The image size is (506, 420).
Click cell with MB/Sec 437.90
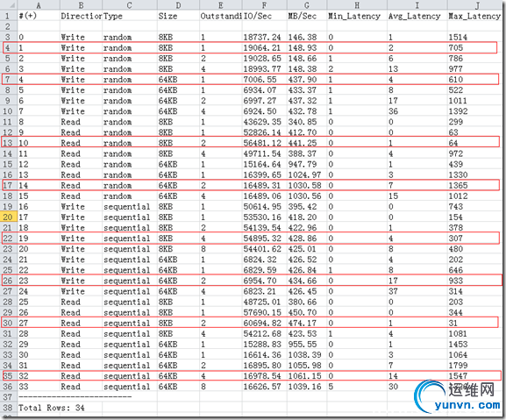(x=307, y=80)
